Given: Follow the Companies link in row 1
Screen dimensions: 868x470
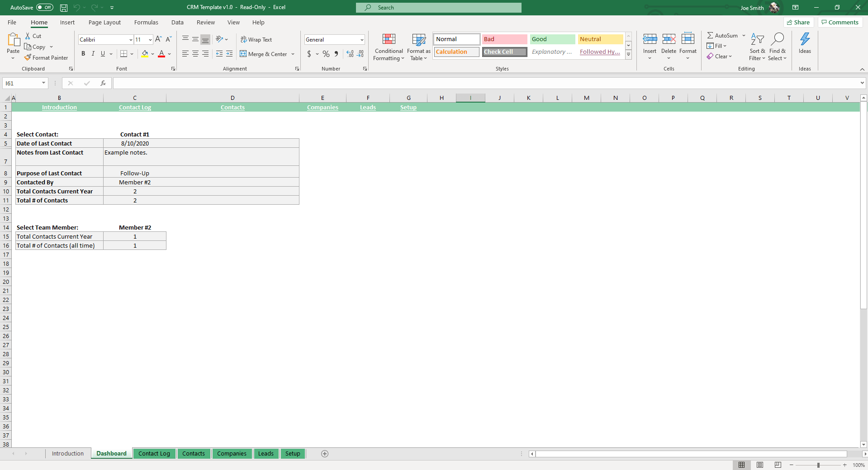Looking at the screenshot, I should [x=323, y=108].
